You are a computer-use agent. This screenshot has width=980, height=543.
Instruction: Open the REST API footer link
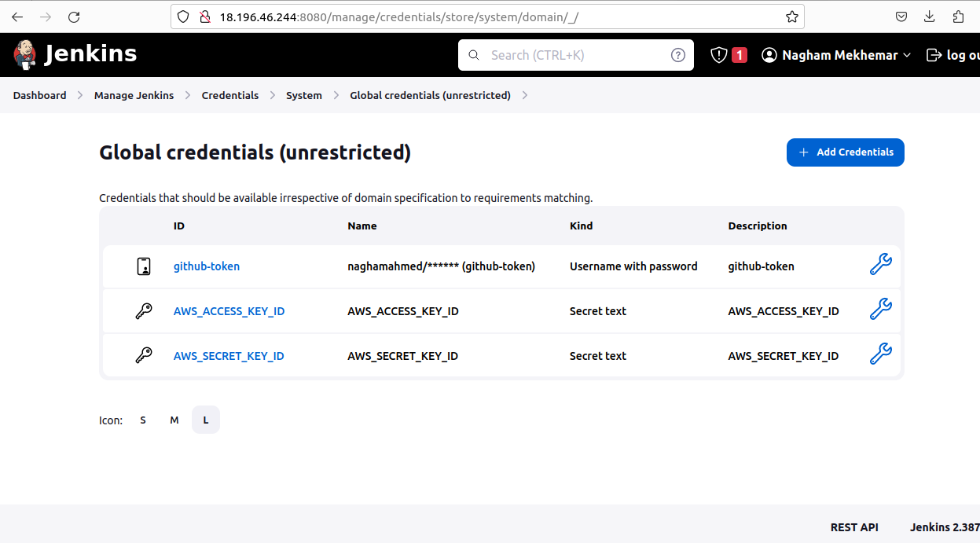pos(854,527)
